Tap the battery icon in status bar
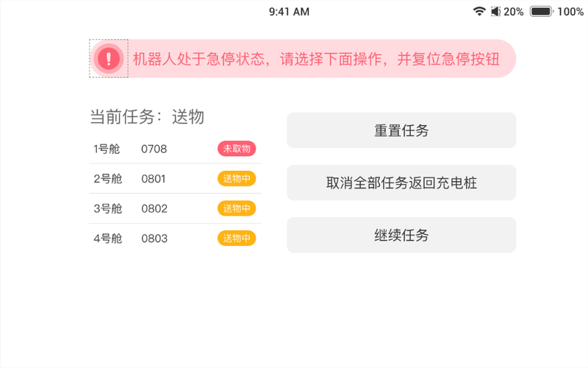Viewport: 588px width, 368px height. click(542, 11)
